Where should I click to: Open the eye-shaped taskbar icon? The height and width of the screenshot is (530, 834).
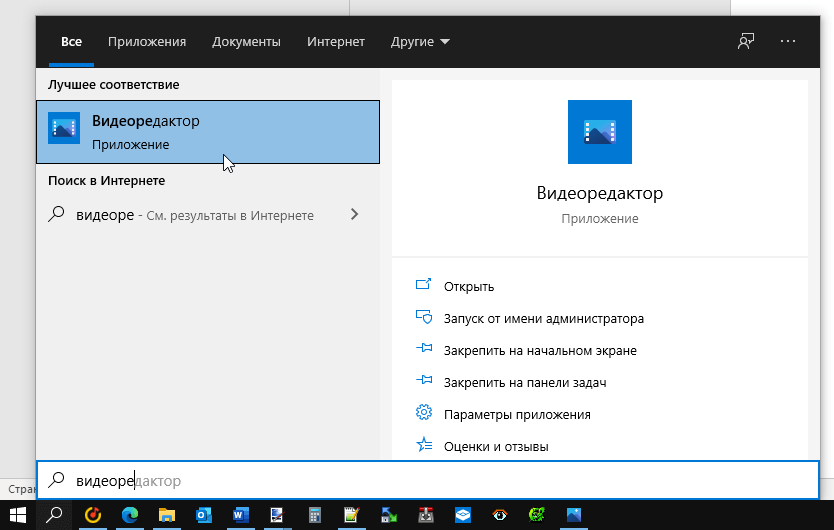click(x=500, y=515)
